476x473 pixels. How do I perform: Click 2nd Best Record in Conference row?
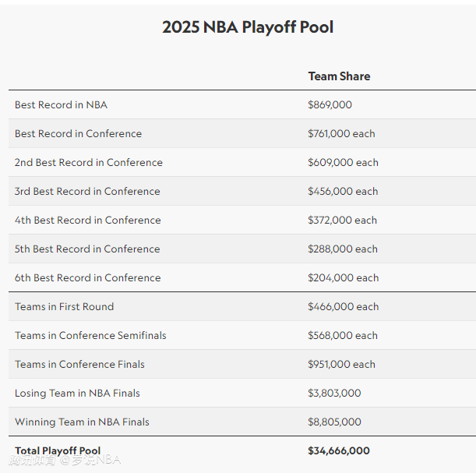click(x=242, y=162)
